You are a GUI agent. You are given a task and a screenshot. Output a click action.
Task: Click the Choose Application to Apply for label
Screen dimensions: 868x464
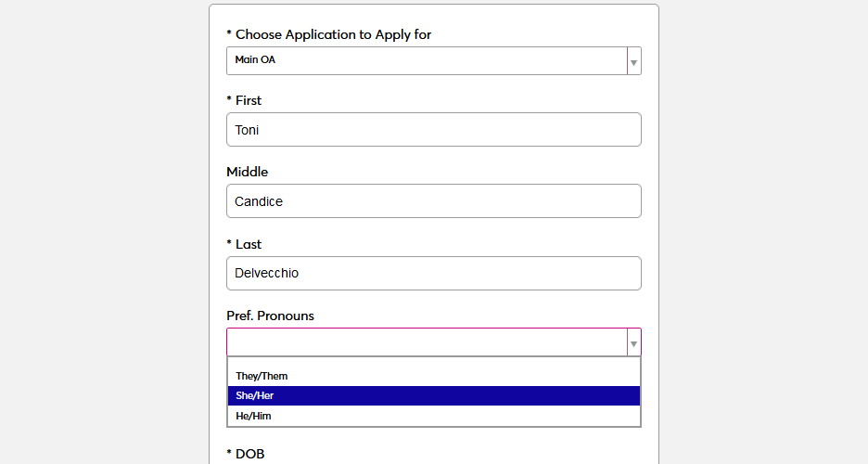(x=333, y=34)
